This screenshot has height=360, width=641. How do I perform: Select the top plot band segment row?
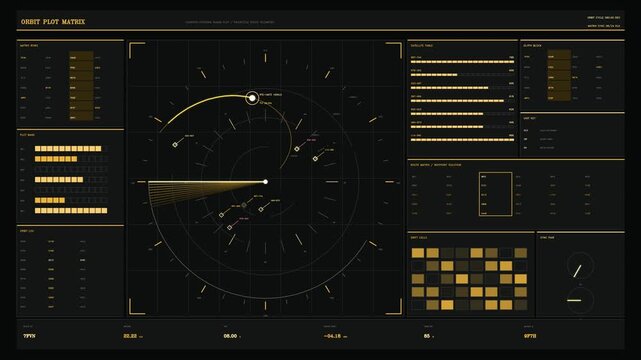click(71, 149)
